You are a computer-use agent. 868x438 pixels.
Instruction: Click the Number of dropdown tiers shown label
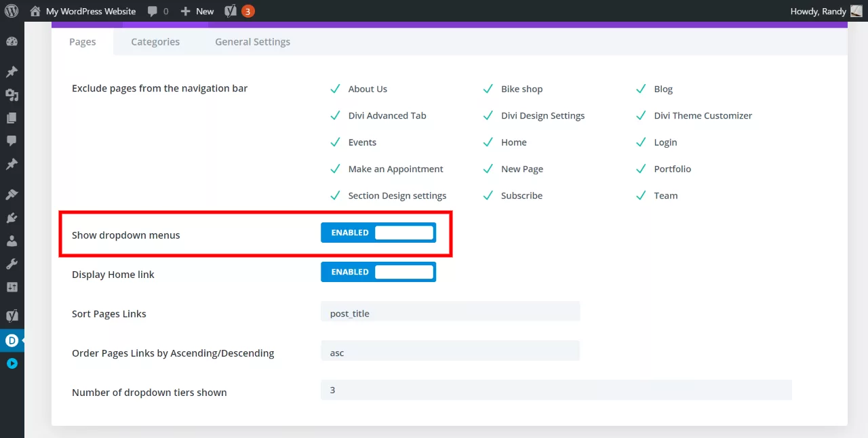[149, 393]
